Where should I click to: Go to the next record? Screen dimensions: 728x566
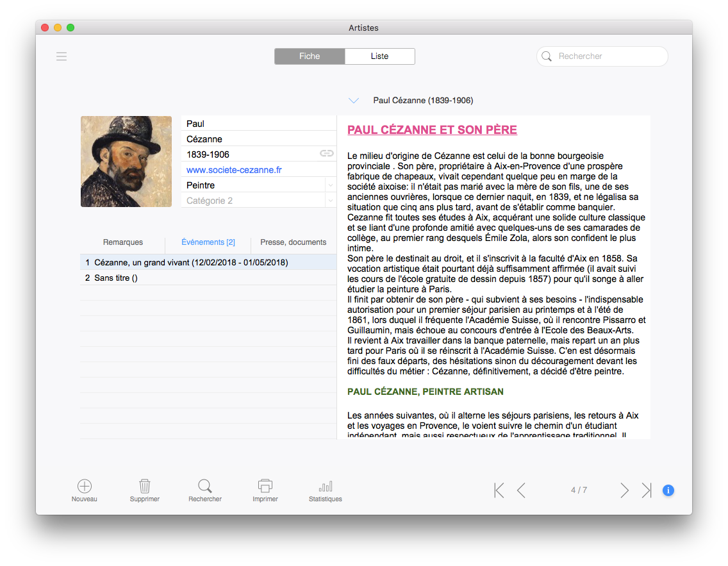[x=624, y=490]
